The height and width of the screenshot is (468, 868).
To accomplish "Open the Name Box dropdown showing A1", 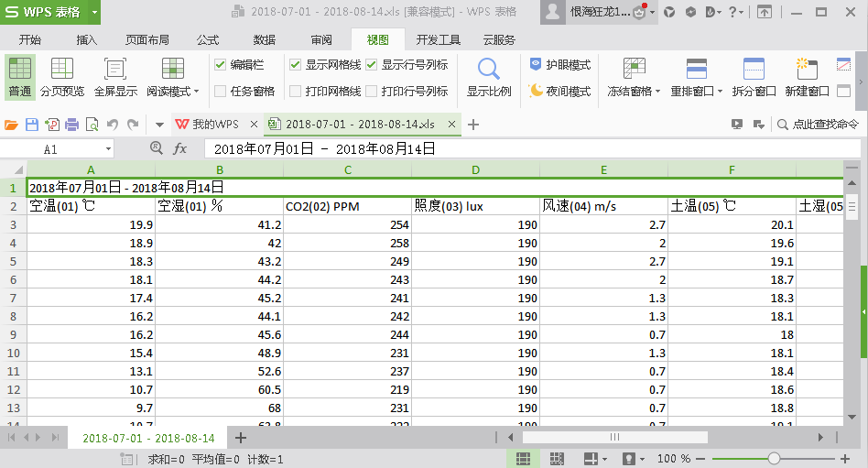I will point(108,148).
